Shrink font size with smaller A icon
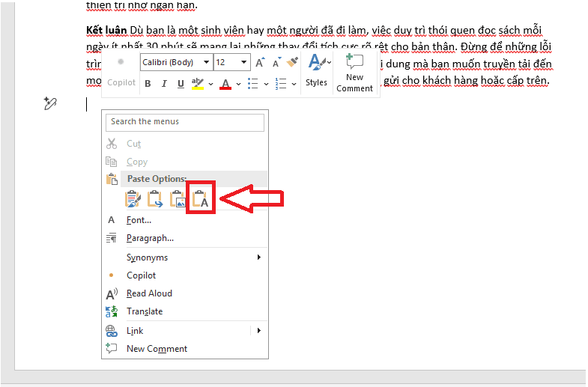The height and width of the screenshot is (387, 588). click(276, 63)
